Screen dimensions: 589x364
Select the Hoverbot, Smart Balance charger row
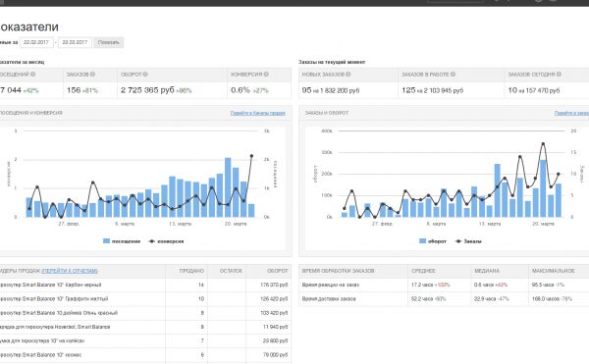[x=145, y=327]
